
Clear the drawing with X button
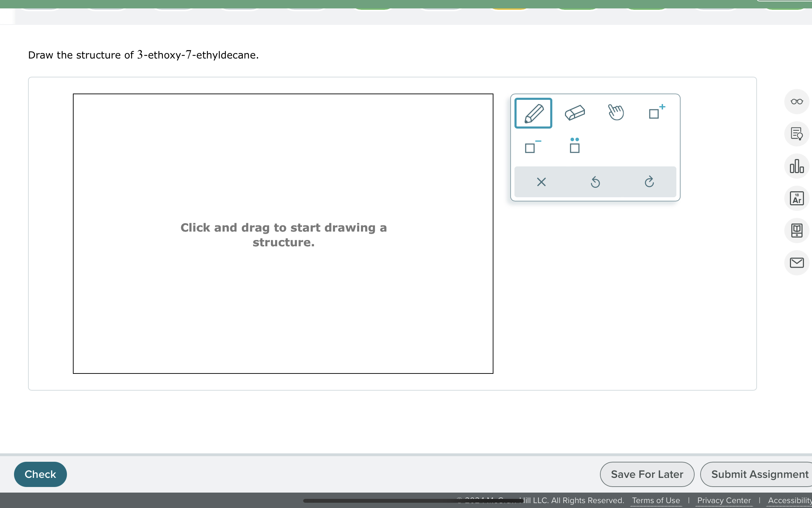pos(541,182)
